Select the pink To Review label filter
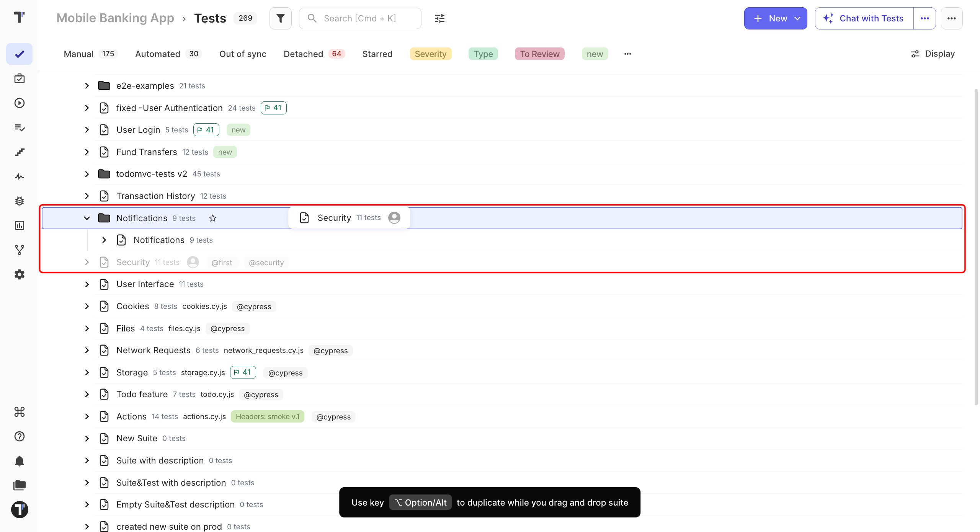980x532 pixels. pos(540,54)
